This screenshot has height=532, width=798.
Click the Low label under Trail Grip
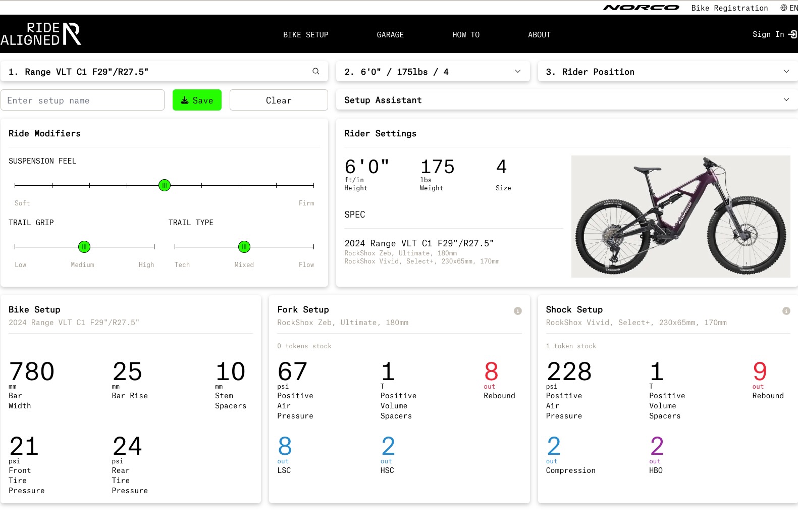[20, 264]
